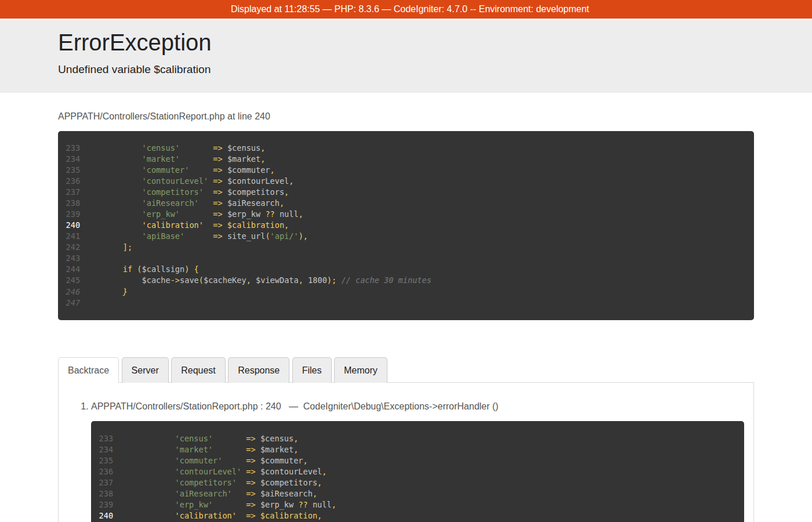Viewport: 812px width, 522px height.
Task: Select the Files tab
Action: point(311,370)
